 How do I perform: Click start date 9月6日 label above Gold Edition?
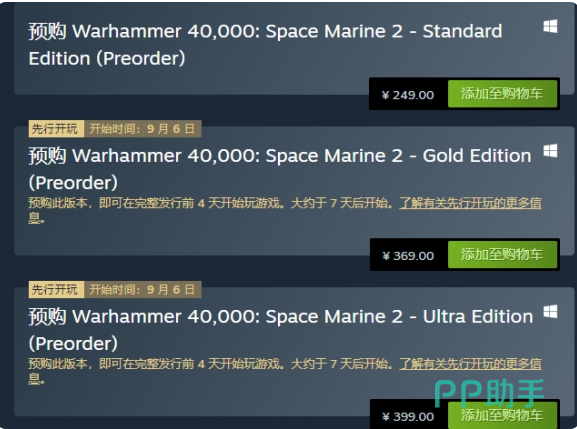(x=143, y=129)
